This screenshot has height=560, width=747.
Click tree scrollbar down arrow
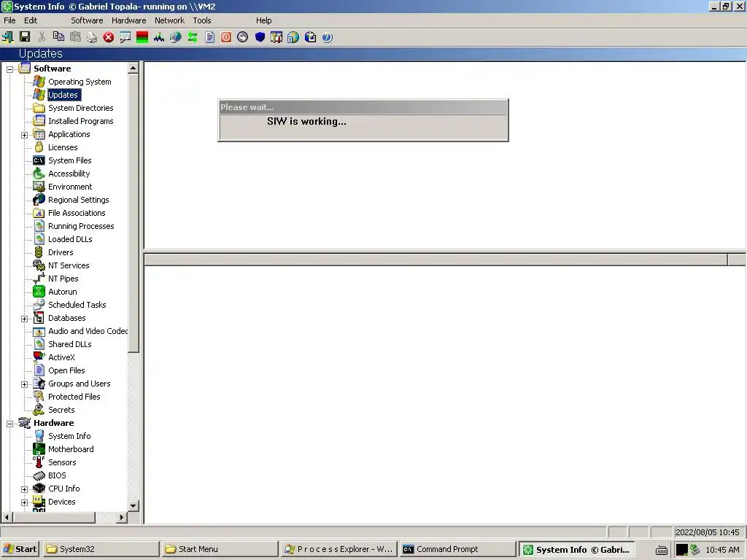coord(133,505)
